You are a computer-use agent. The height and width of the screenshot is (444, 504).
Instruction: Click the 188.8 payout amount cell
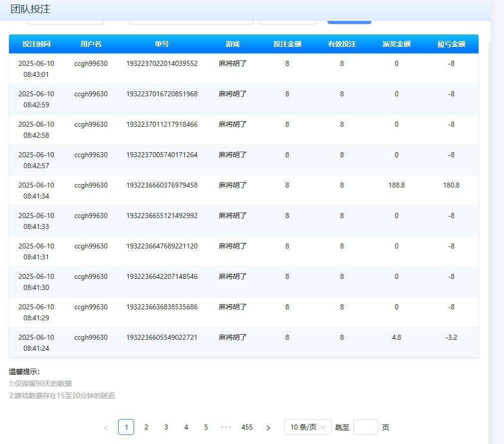coord(396,185)
